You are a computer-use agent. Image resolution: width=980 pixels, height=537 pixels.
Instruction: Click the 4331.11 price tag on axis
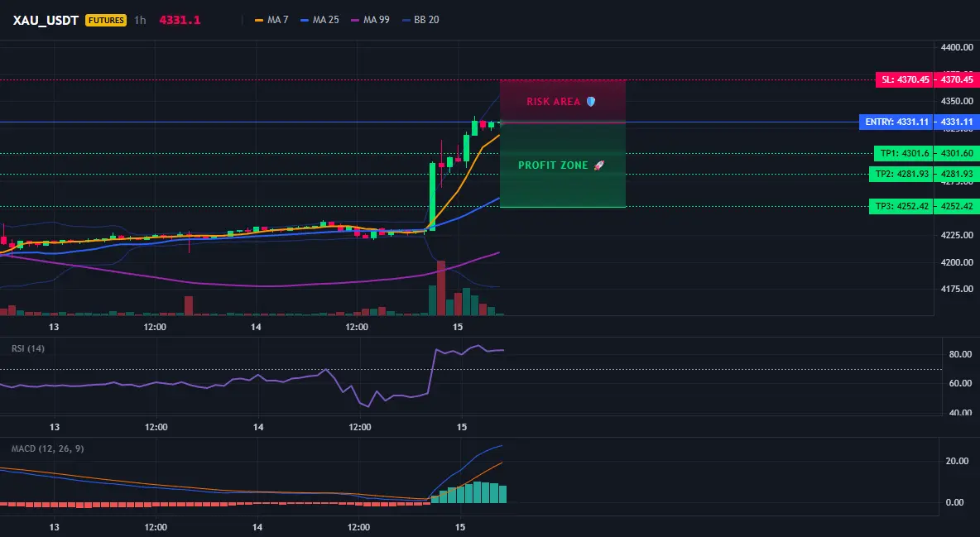point(957,122)
